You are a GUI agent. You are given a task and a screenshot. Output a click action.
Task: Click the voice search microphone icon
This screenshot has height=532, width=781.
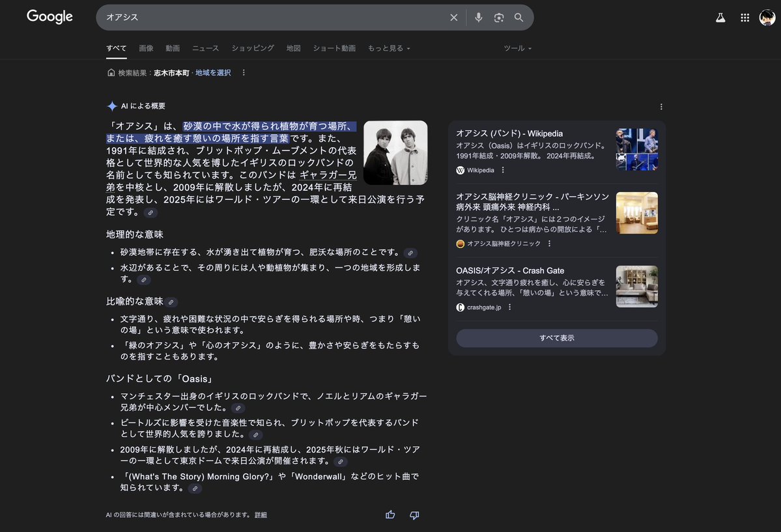click(x=479, y=18)
